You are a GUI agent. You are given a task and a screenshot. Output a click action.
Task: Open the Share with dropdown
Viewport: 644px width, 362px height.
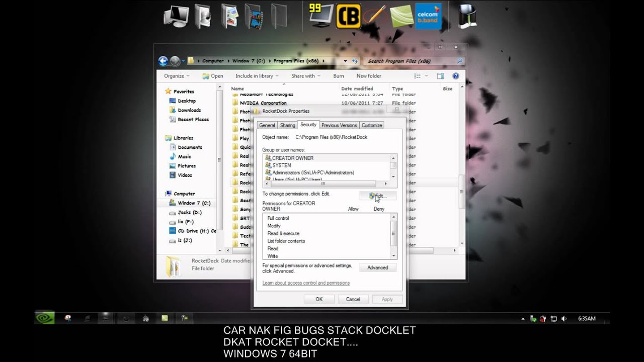[x=305, y=75]
